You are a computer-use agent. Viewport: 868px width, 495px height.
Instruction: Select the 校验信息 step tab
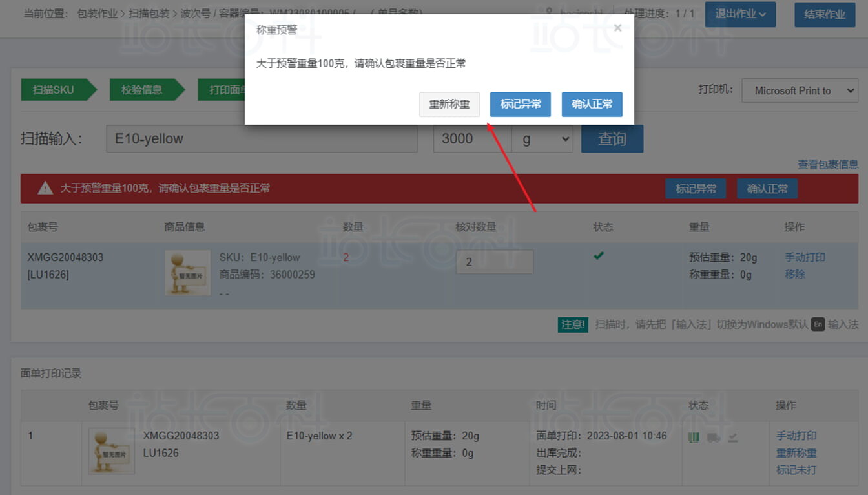pyautogui.click(x=142, y=90)
